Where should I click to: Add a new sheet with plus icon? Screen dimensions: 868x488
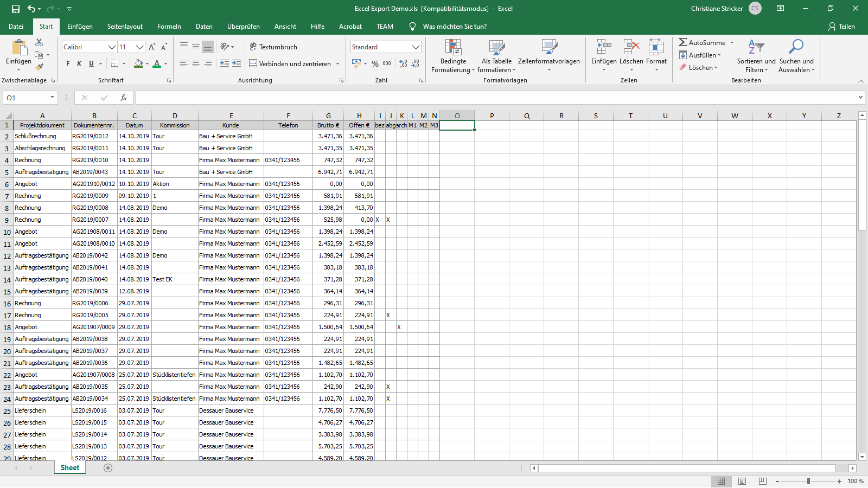[x=108, y=468]
